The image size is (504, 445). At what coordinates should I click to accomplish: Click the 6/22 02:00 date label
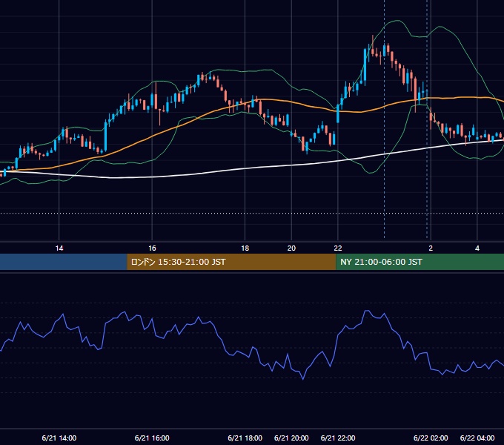pos(431,438)
